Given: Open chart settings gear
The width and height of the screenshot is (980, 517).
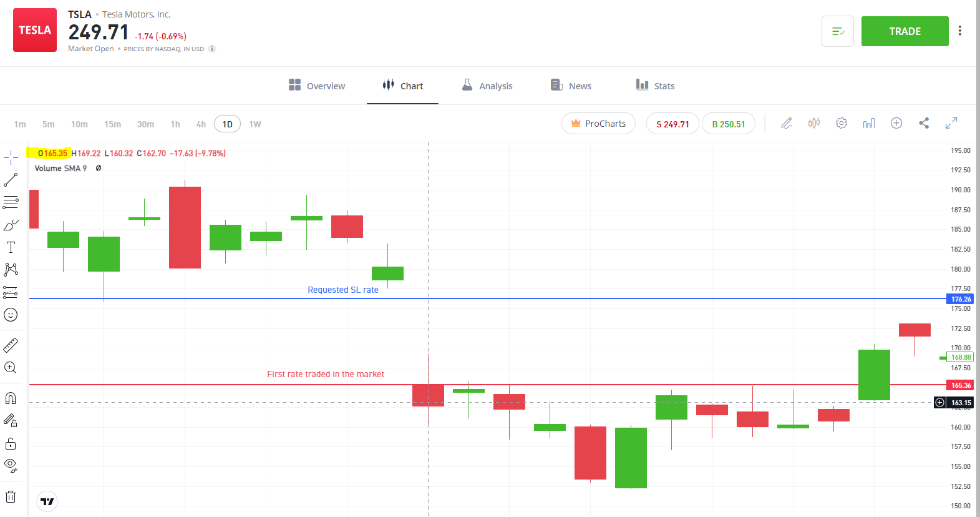Looking at the screenshot, I should pyautogui.click(x=842, y=123).
